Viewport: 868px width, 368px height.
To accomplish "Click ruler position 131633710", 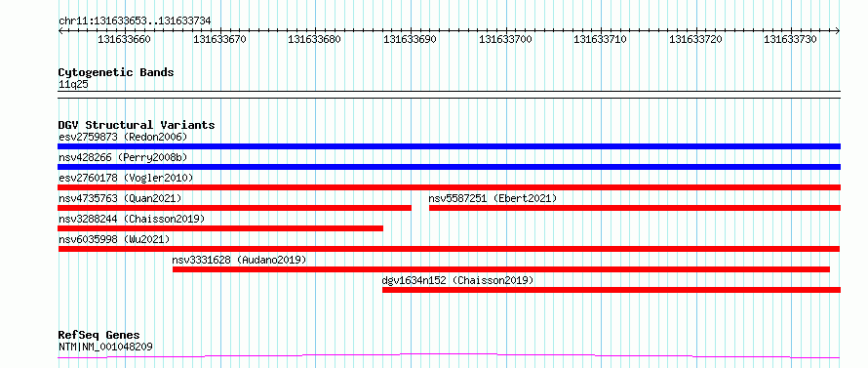I will tap(600, 39).
